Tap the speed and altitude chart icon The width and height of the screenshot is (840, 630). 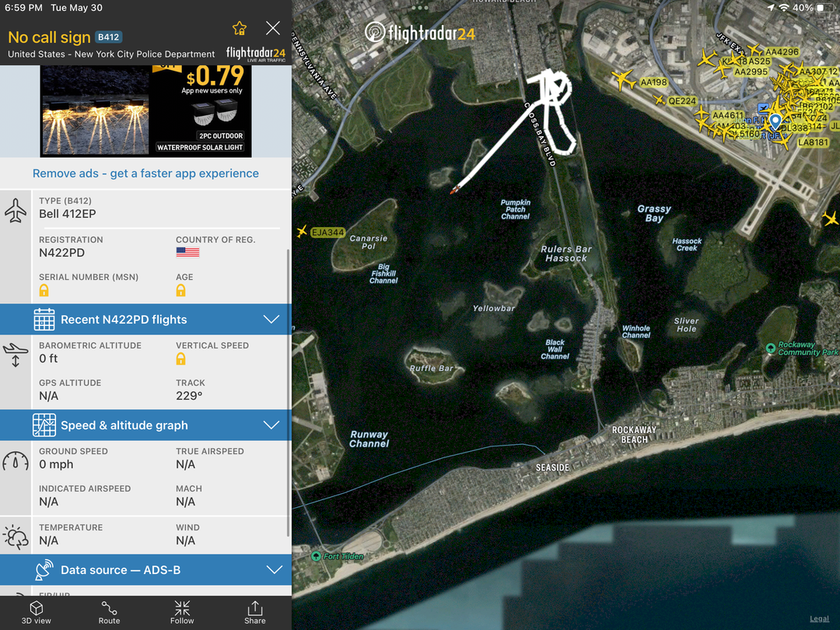pyautogui.click(x=44, y=425)
